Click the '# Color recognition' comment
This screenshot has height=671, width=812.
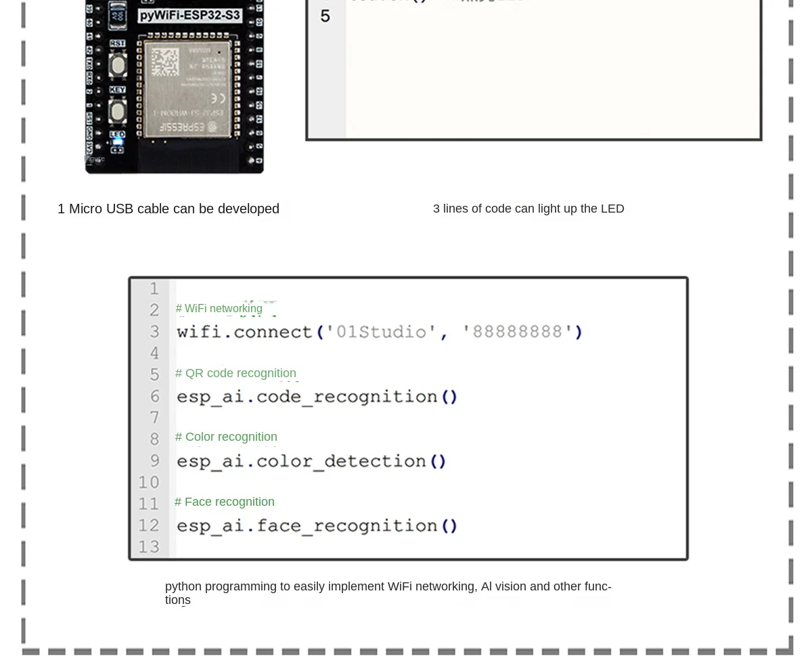coord(226,437)
